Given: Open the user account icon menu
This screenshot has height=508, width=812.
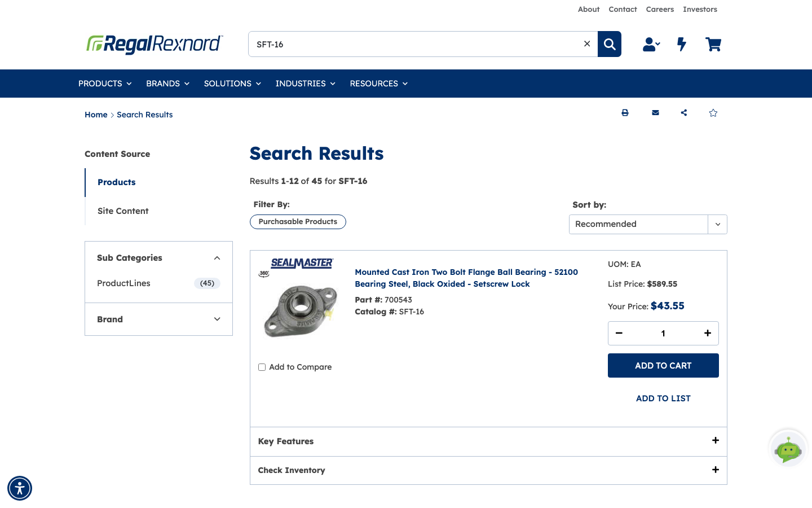Looking at the screenshot, I should coord(651,44).
